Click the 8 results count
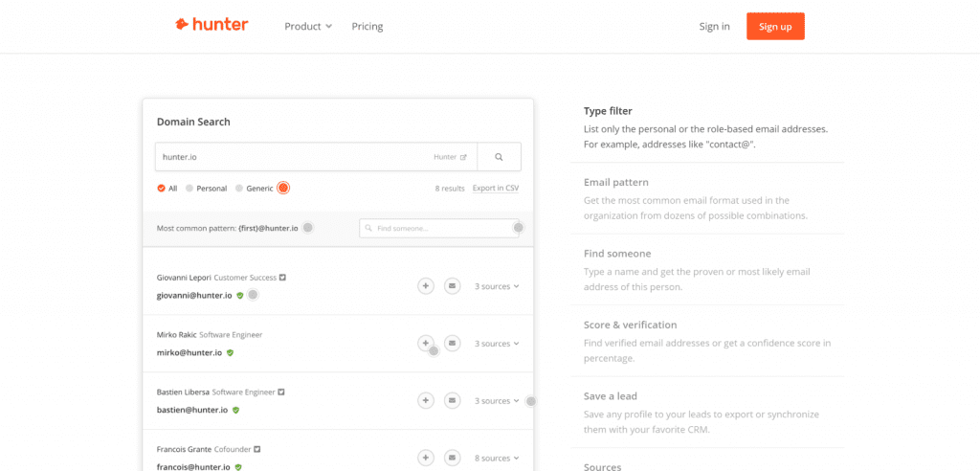Viewport: 980px width, 471px height. point(450,189)
